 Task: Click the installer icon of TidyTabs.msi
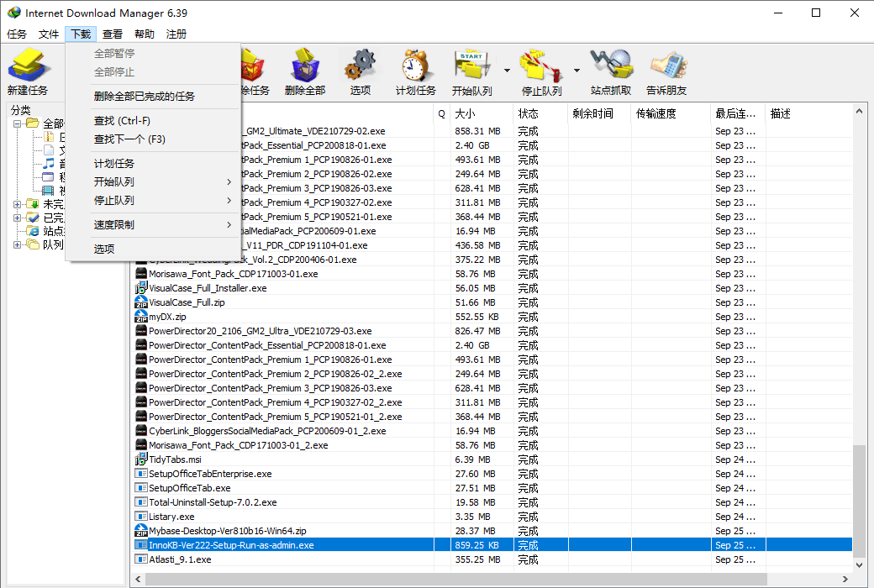click(x=141, y=459)
